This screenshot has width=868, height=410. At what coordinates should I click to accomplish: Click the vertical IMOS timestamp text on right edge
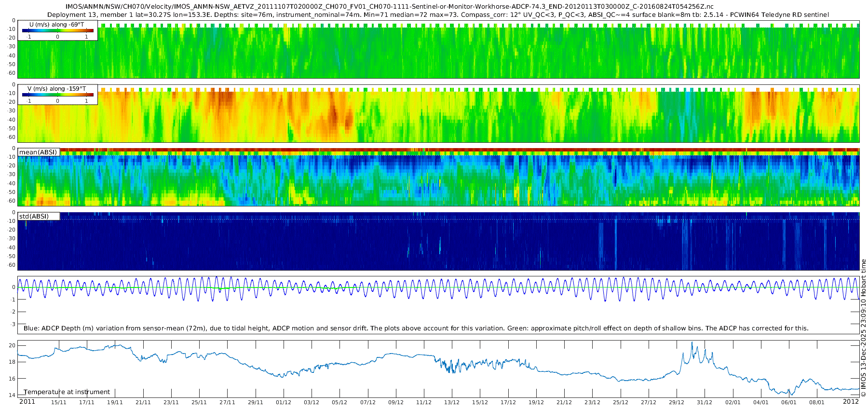point(863,328)
